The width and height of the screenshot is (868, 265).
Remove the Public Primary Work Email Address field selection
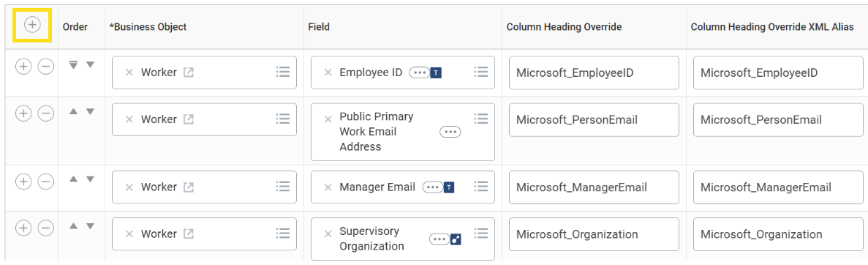[x=328, y=119]
